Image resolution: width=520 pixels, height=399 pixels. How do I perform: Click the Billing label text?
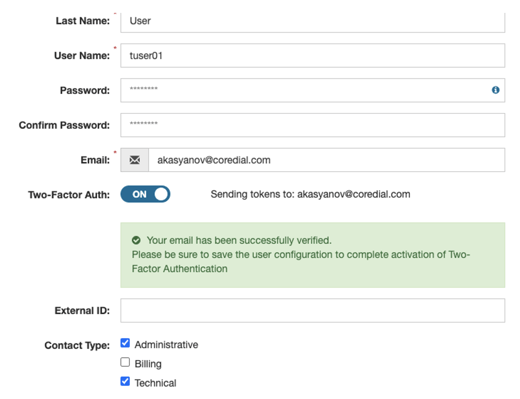[148, 364]
